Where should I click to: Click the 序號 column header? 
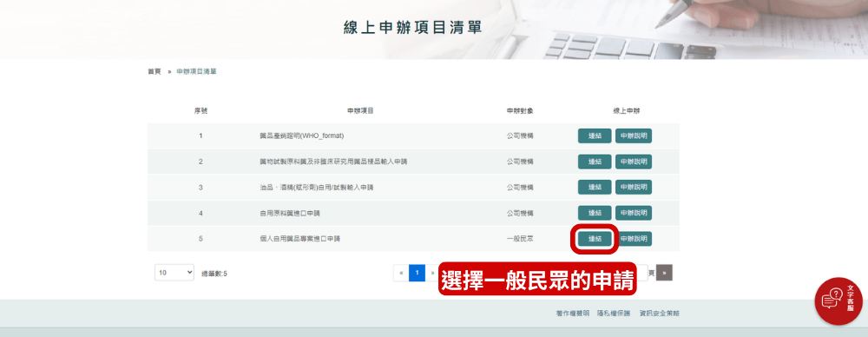point(201,111)
